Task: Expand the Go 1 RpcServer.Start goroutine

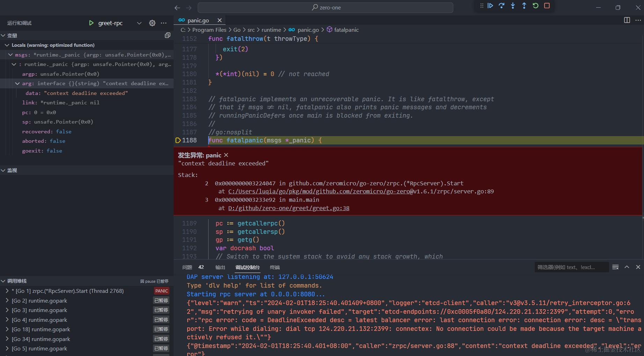Action: click(7, 291)
